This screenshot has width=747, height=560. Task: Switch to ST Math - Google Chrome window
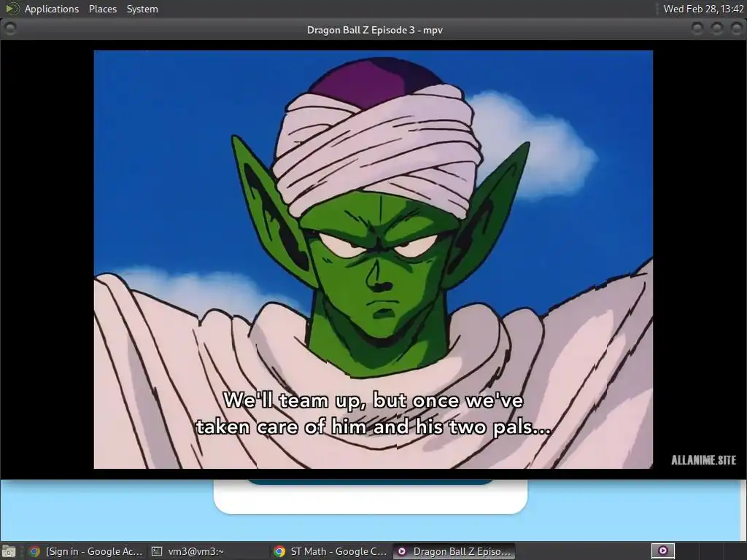[x=330, y=551]
